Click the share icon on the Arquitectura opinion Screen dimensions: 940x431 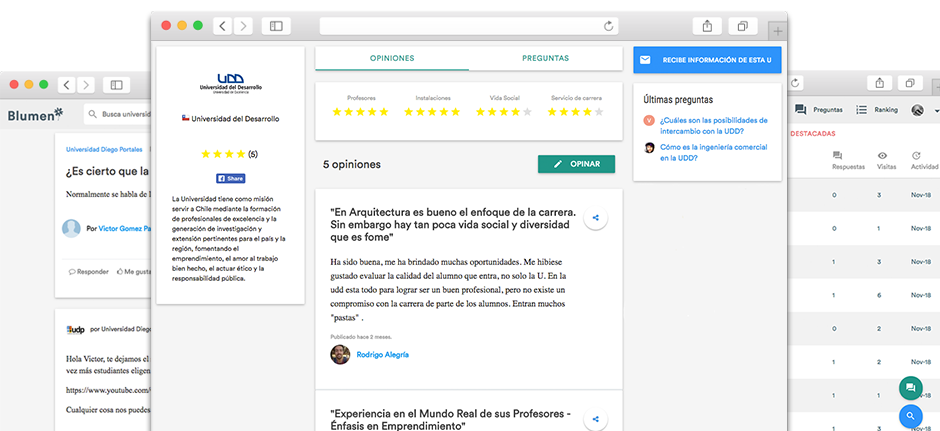[595, 218]
